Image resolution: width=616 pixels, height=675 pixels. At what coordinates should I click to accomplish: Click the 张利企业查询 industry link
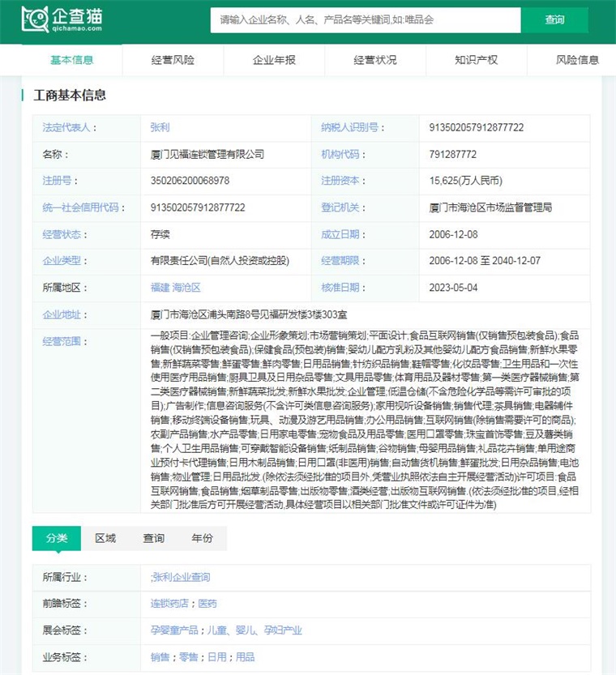coord(181,577)
